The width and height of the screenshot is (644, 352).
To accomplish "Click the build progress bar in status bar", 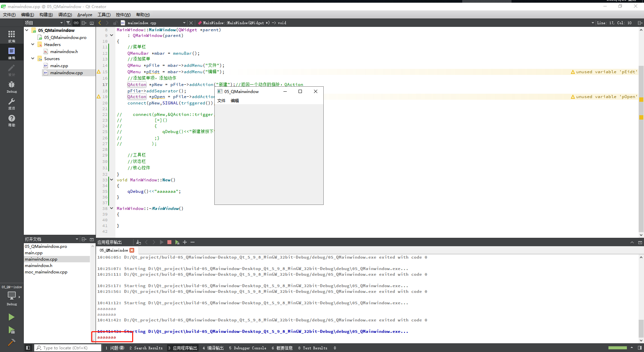I will 618,348.
